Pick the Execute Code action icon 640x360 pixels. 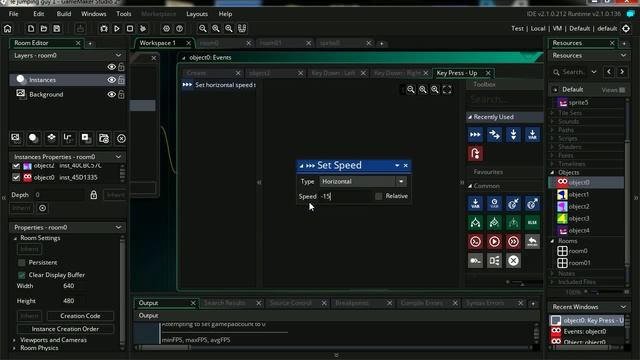tap(475, 242)
